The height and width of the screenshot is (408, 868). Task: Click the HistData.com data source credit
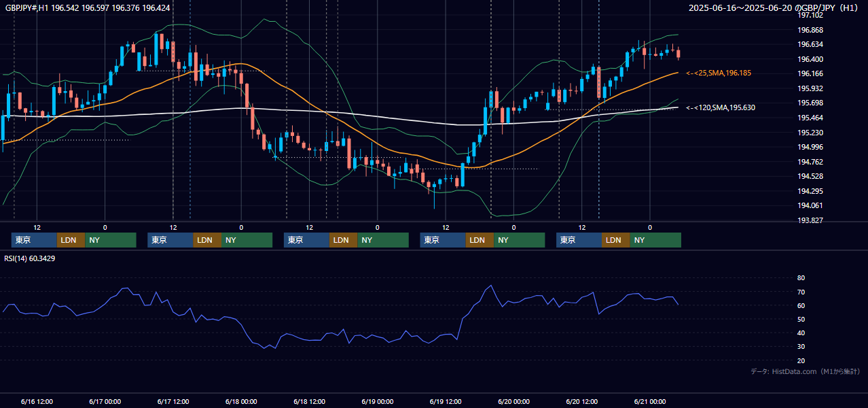point(805,371)
